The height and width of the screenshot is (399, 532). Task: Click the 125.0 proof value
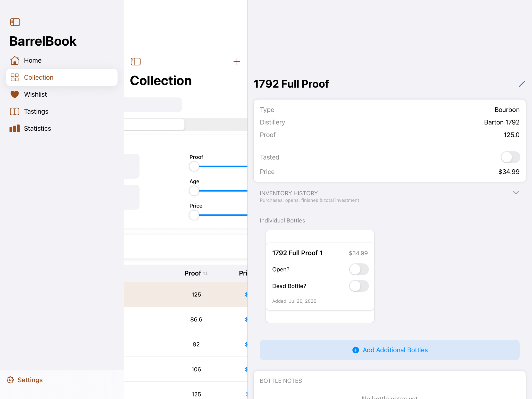point(511,135)
